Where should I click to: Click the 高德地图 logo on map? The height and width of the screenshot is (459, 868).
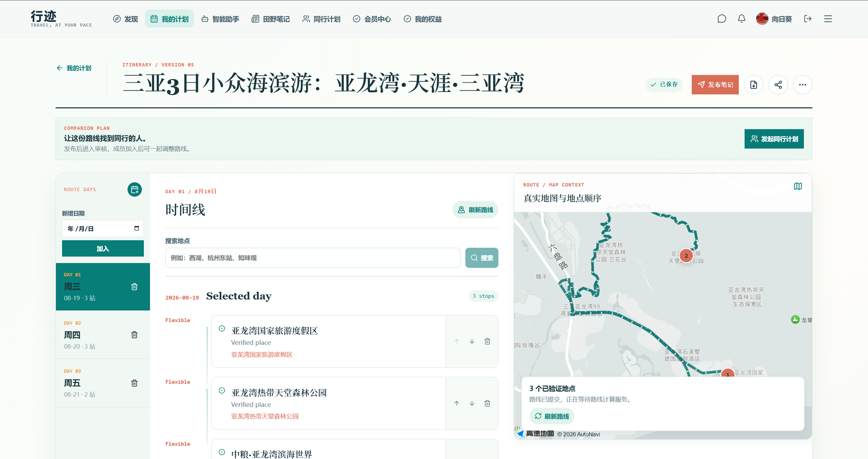[536, 433]
